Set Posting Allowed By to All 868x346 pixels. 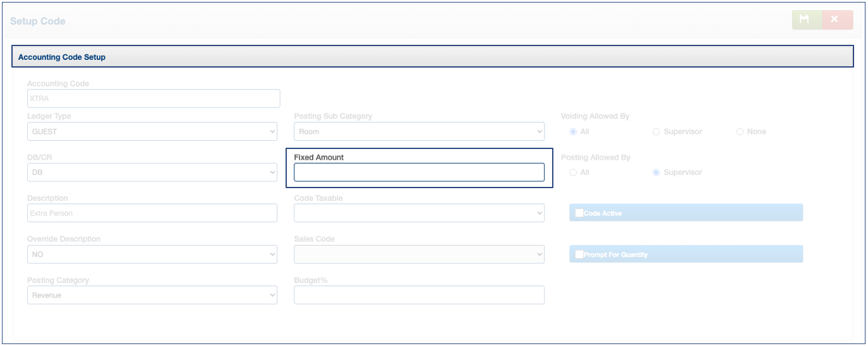point(573,172)
